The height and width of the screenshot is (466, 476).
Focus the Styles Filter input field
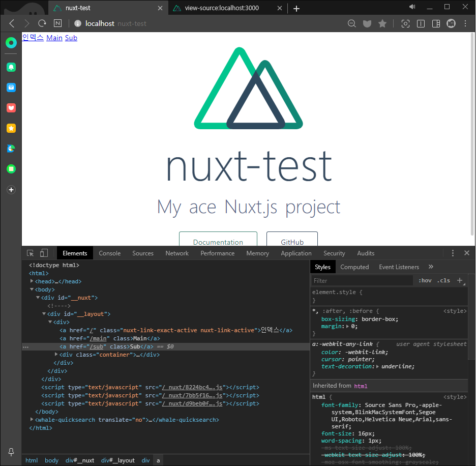pos(362,281)
